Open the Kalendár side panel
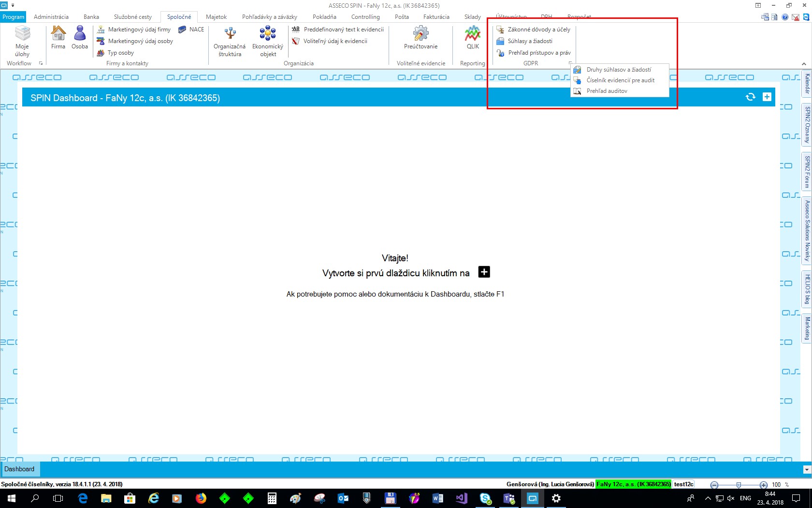The image size is (812, 508). 807,84
